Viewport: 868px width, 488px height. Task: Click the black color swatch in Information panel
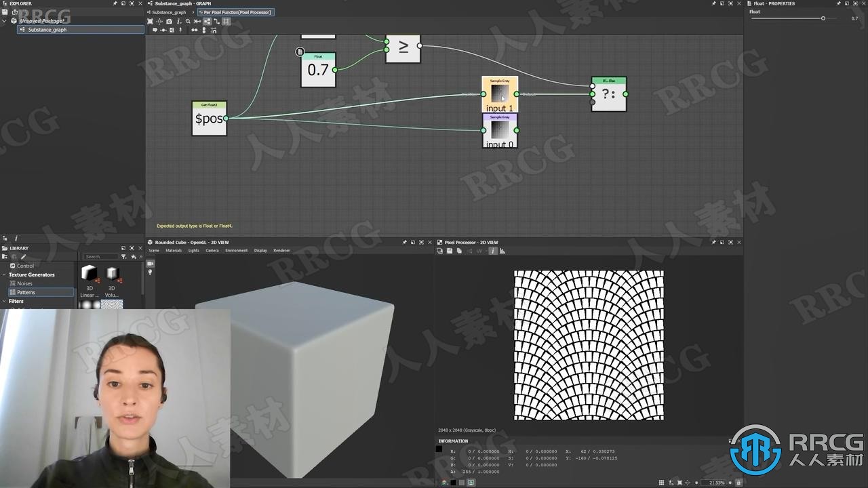coord(439,449)
